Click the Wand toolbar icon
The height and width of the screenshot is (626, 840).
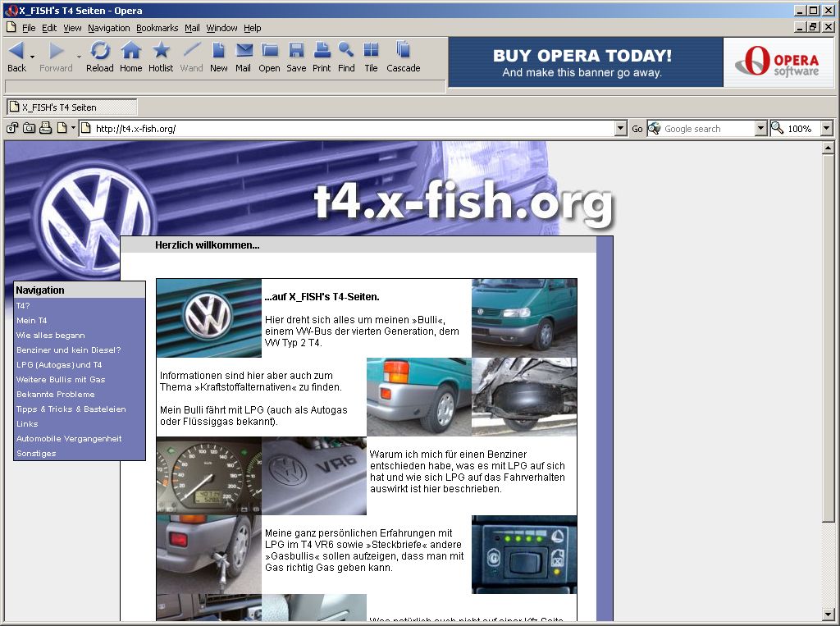[x=191, y=57]
